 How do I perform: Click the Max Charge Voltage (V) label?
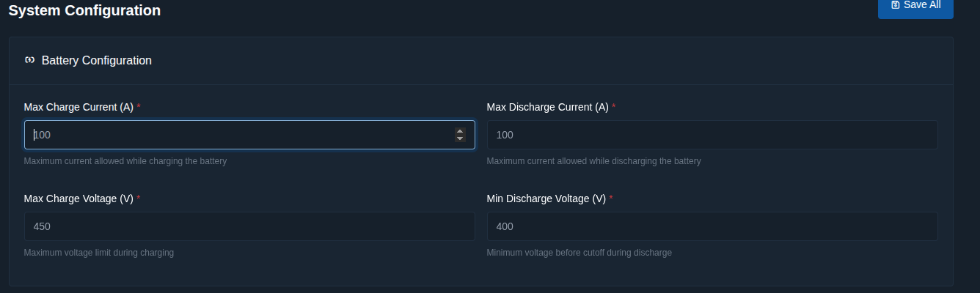tap(78, 199)
